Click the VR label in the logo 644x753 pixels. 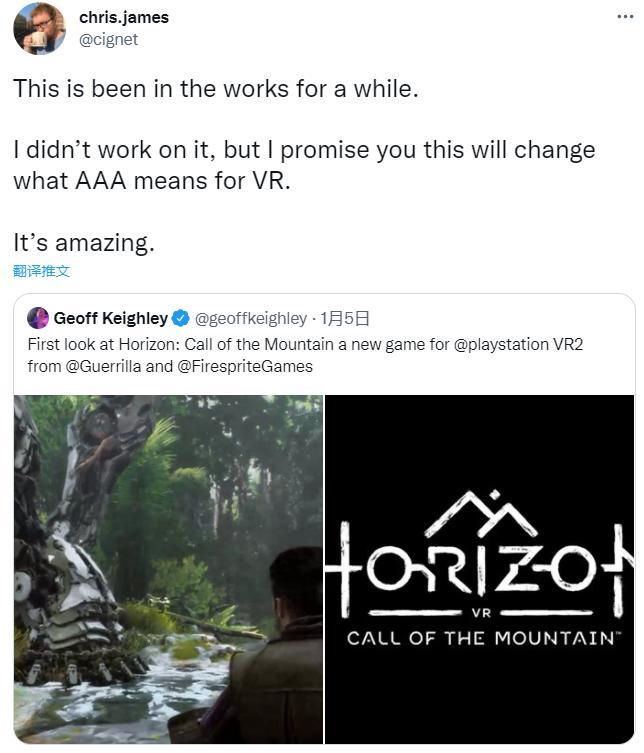click(481, 612)
